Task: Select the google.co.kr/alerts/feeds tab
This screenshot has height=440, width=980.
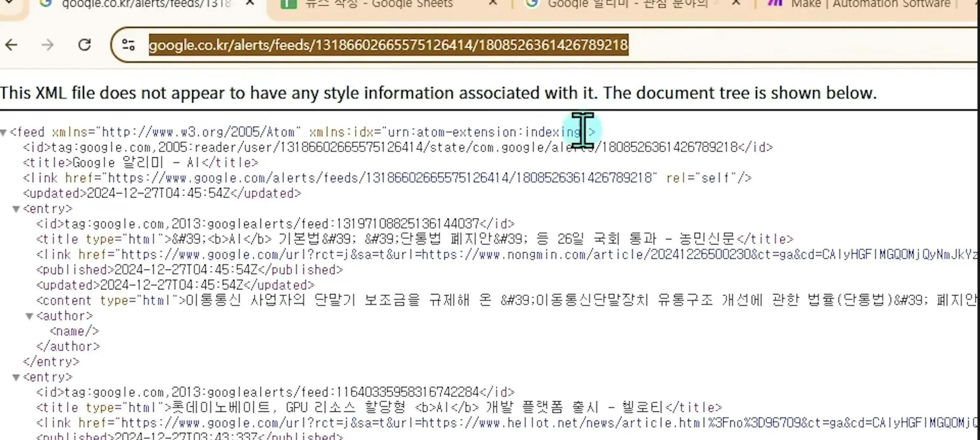Action: tap(146, 4)
